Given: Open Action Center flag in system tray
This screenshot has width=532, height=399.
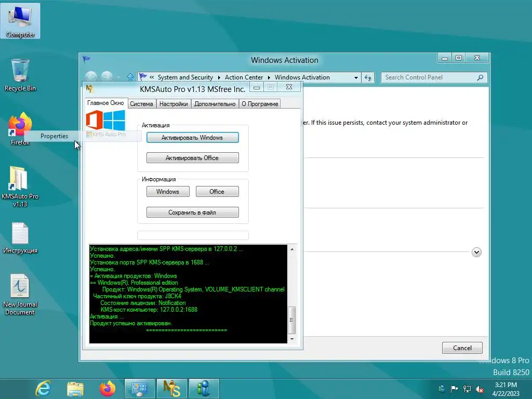Looking at the screenshot, I should tap(454, 389).
